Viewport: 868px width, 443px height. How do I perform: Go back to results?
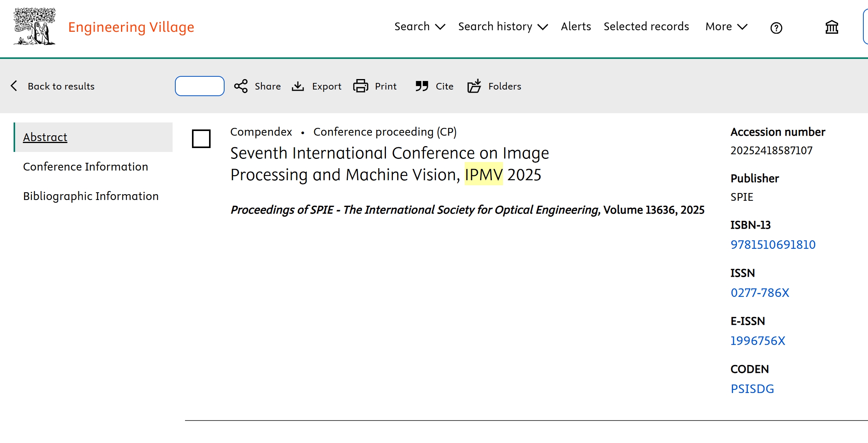coord(61,86)
